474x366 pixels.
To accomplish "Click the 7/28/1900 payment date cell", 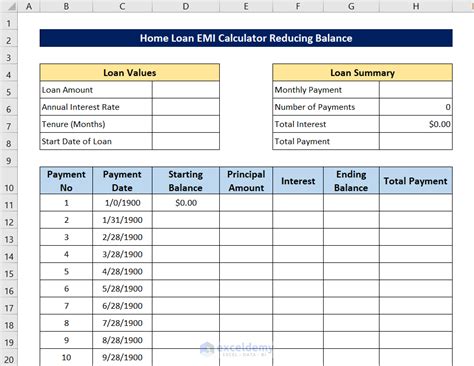I will click(122, 323).
